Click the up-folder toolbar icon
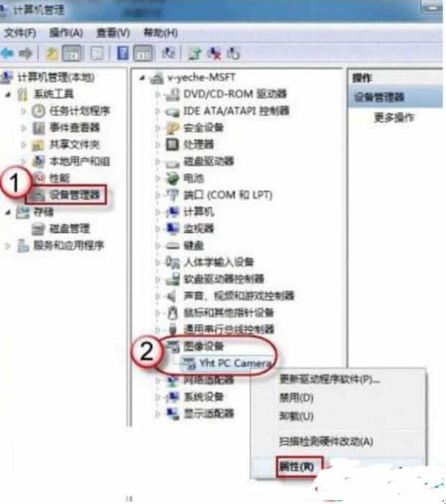Screen dimensions: 446x504 click(52, 54)
